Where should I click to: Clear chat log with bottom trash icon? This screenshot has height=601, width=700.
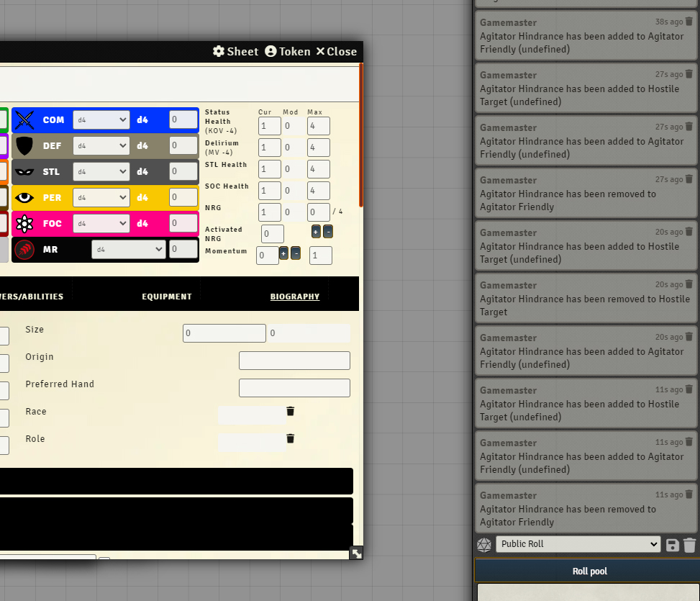click(689, 545)
